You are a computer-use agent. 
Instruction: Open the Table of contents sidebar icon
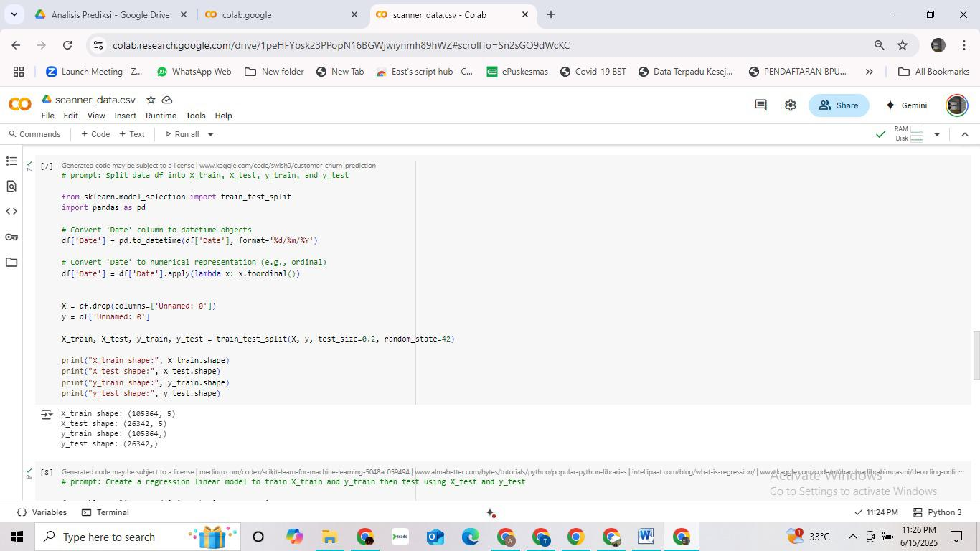pyautogui.click(x=11, y=161)
